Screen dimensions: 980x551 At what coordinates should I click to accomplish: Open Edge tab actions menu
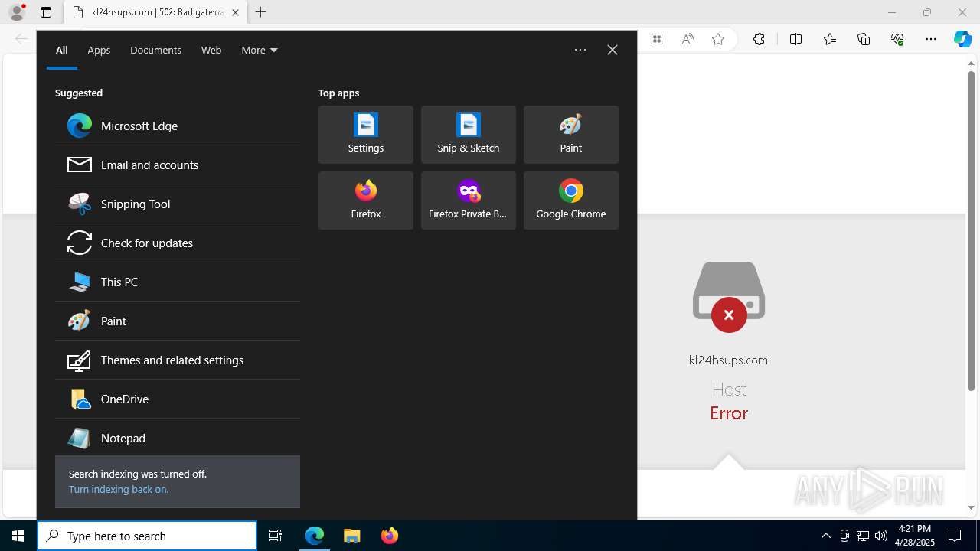(46, 12)
